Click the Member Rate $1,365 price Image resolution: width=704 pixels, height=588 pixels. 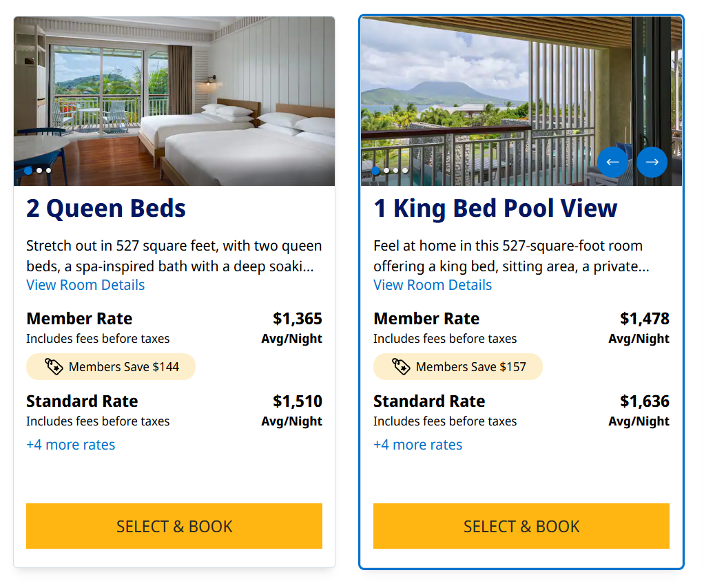click(x=297, y=319)
